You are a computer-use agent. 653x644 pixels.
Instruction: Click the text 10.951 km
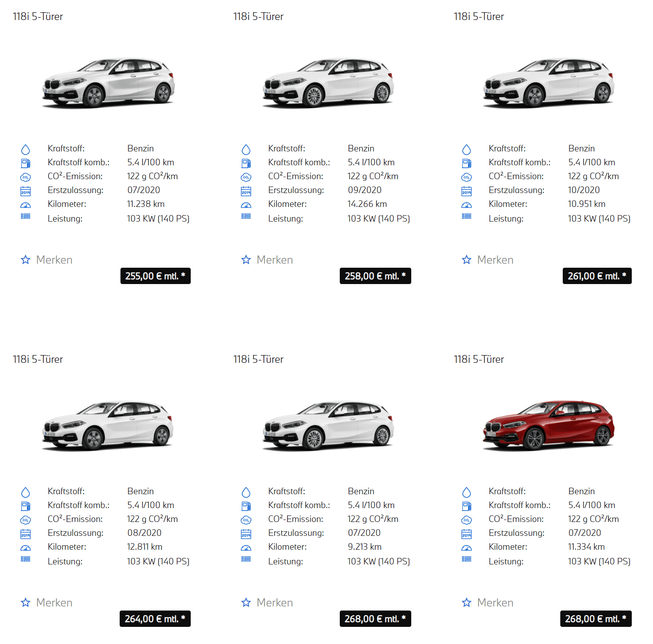point(587,204)
